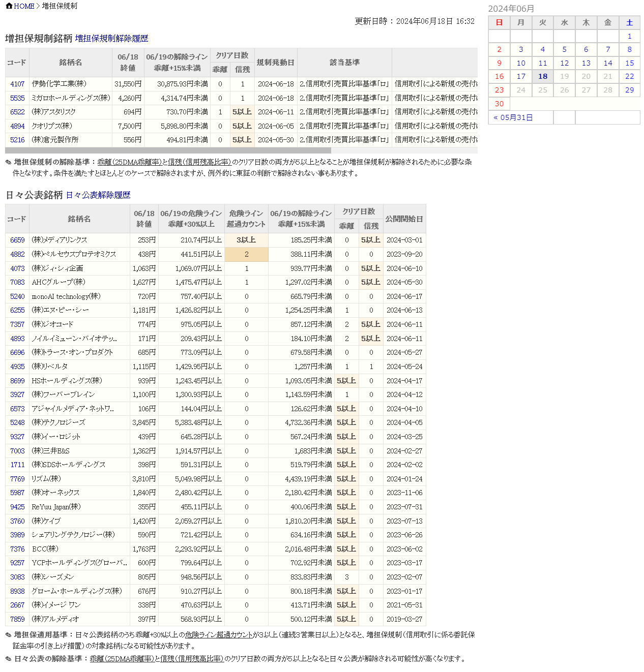Open stock code 5216 link

(x=17, y=140)
